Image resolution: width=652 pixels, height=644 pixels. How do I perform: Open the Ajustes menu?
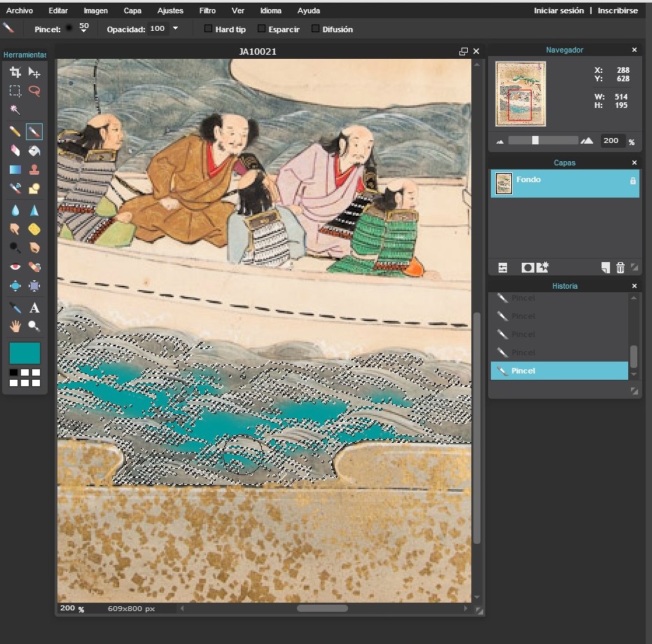coord(170,11)
